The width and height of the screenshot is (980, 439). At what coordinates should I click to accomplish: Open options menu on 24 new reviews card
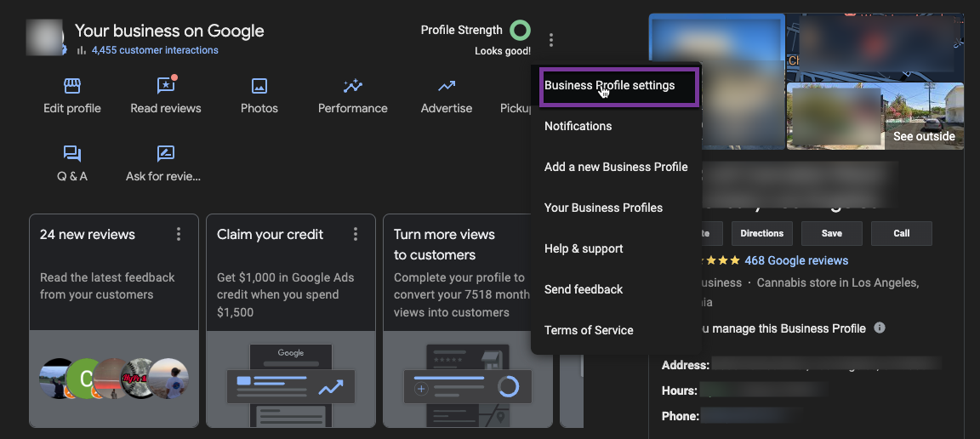pos(179,234)
